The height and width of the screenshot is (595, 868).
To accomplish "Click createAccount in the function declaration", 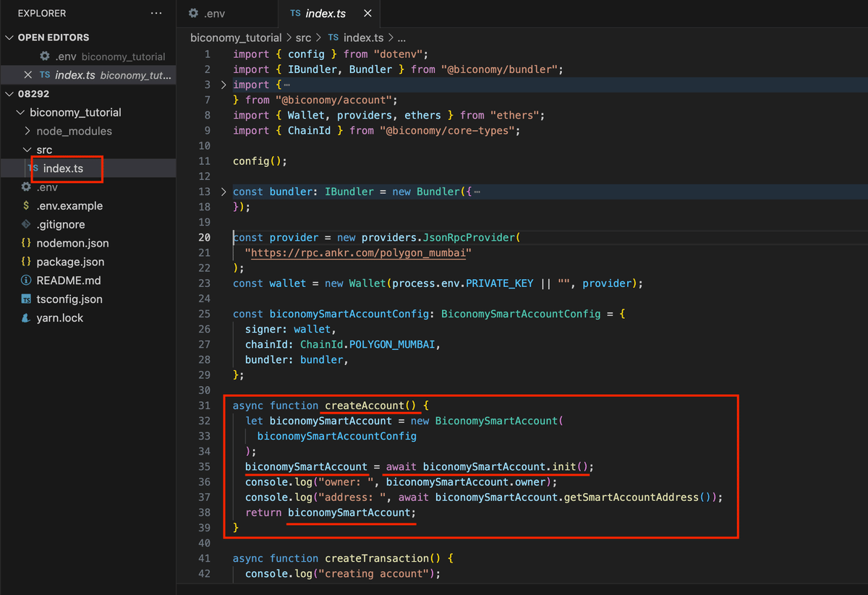I will pos(365,406).
